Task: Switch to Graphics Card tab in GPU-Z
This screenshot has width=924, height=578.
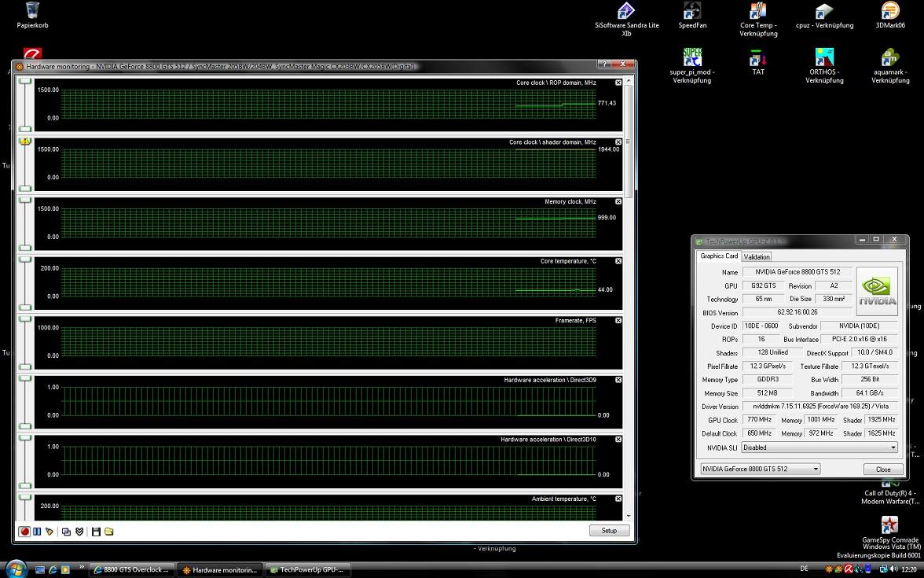Action: [x=718, y=256]
